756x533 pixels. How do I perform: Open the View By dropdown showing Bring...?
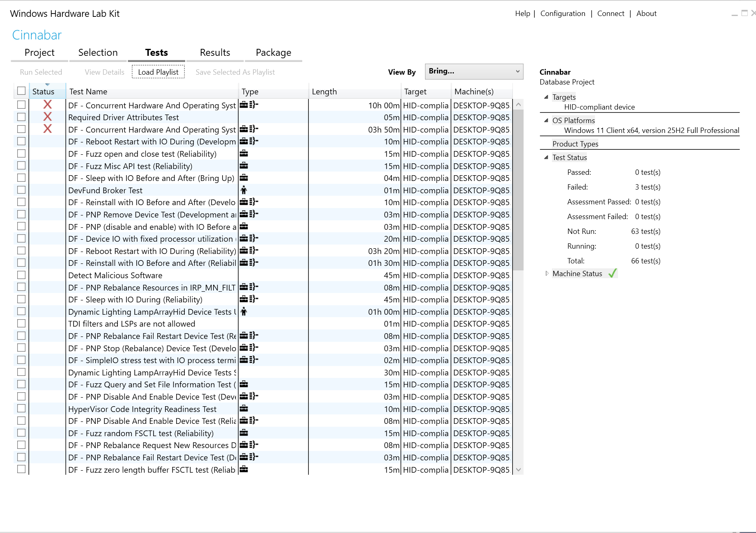474,71
